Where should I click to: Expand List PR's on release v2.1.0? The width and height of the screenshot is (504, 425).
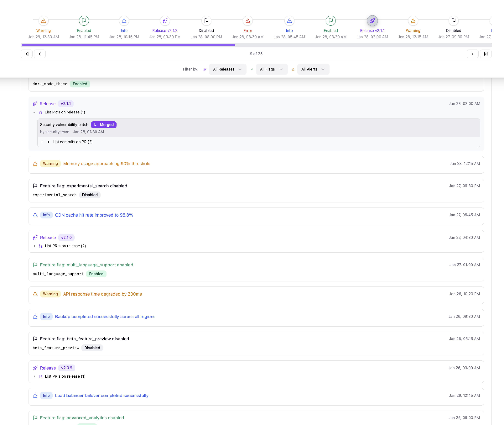pos(34,246)
